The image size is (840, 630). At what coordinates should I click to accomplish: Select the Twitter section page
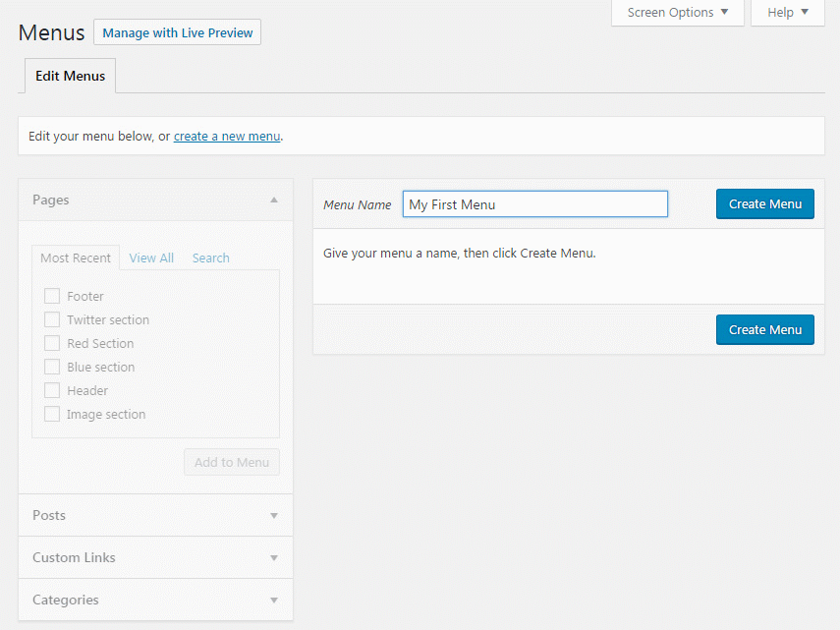[x=51, y=319]
